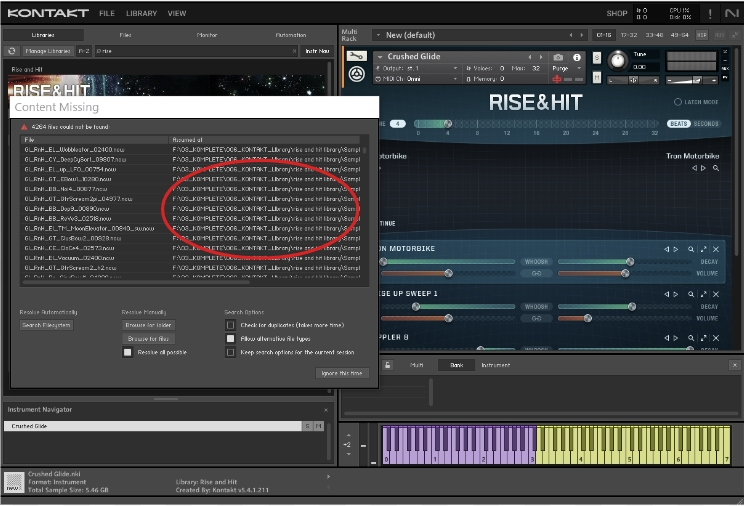
Task: Click the Motorbike layer Decay slider handle
Action: 630,262
